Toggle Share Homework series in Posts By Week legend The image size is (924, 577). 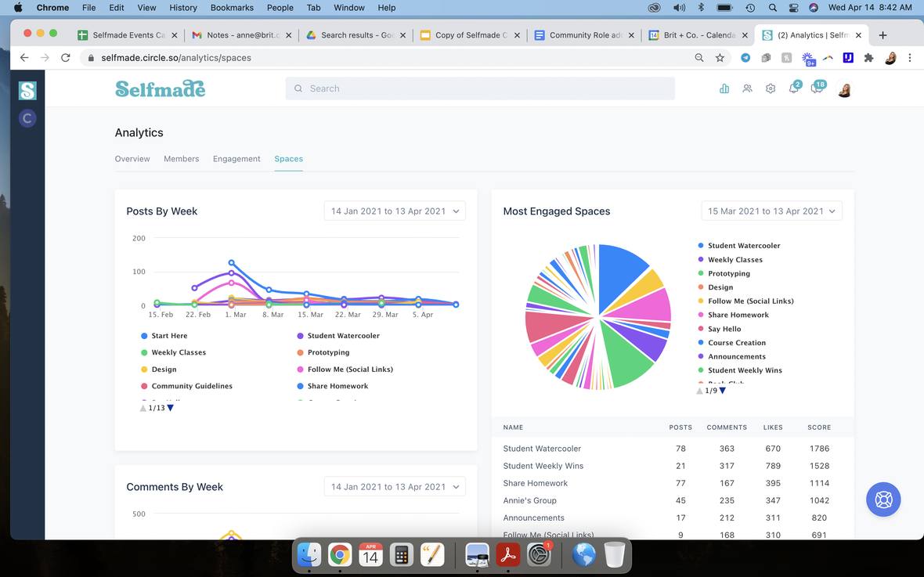[332, 386]
